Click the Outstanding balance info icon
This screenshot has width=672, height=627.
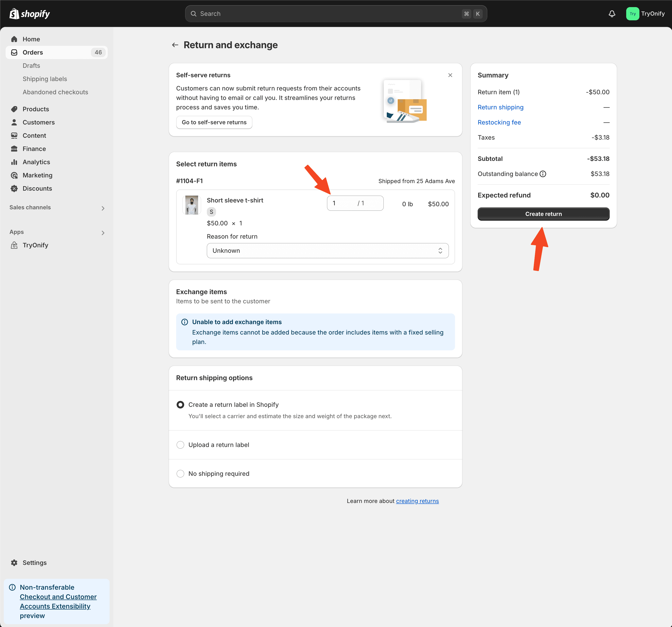(x=543, y=174)
